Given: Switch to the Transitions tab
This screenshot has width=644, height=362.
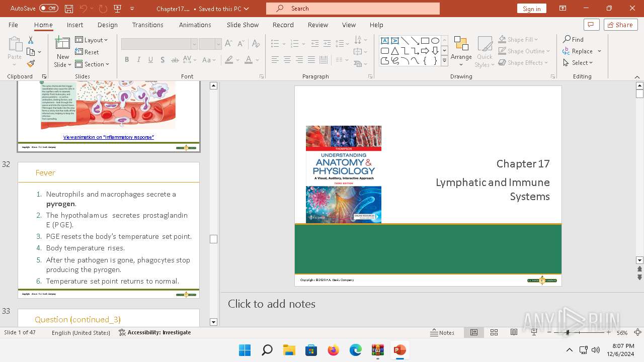Looking at the screenshot, I should (147, 25).
